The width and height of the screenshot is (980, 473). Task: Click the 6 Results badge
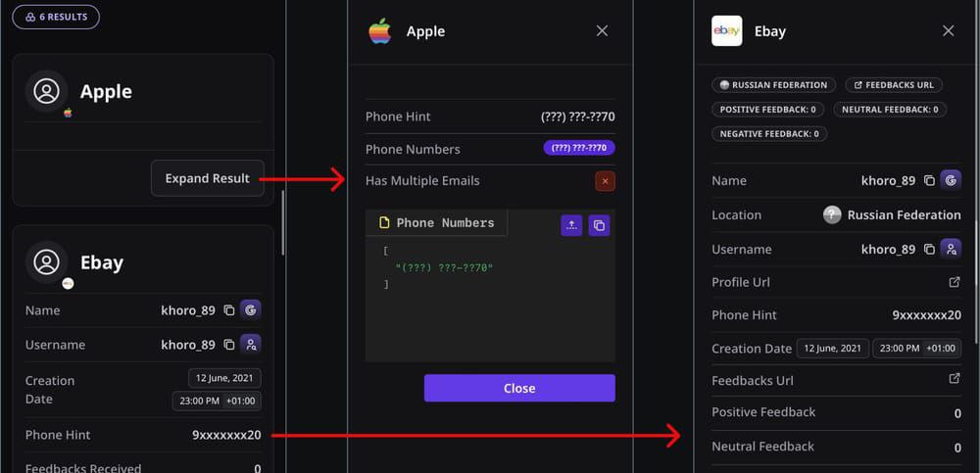tap(56, 17)
